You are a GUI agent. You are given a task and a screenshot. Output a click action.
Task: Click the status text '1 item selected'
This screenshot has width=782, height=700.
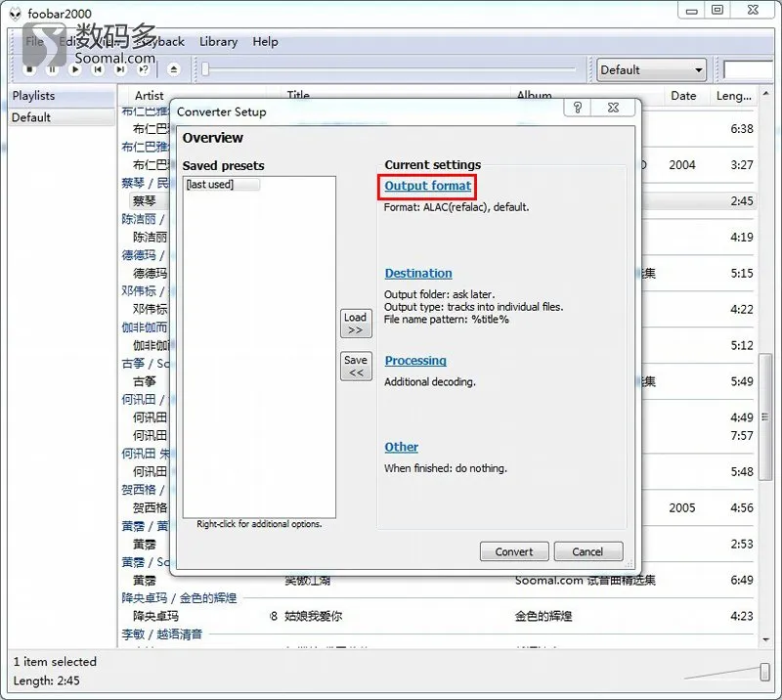point(55,662)
